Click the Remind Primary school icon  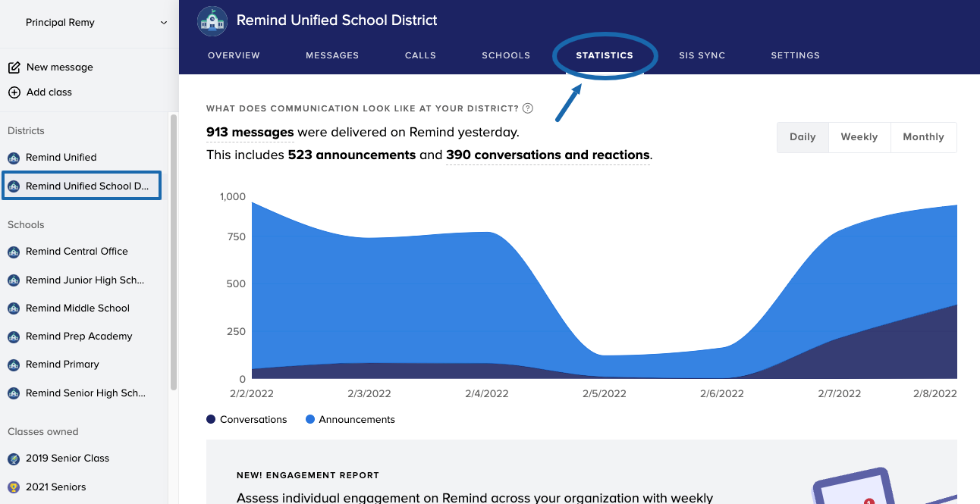tap(14, 365)
